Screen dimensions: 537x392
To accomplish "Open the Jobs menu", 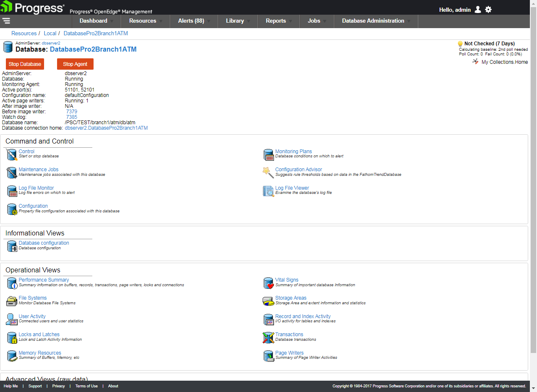I will click(317, 21).
